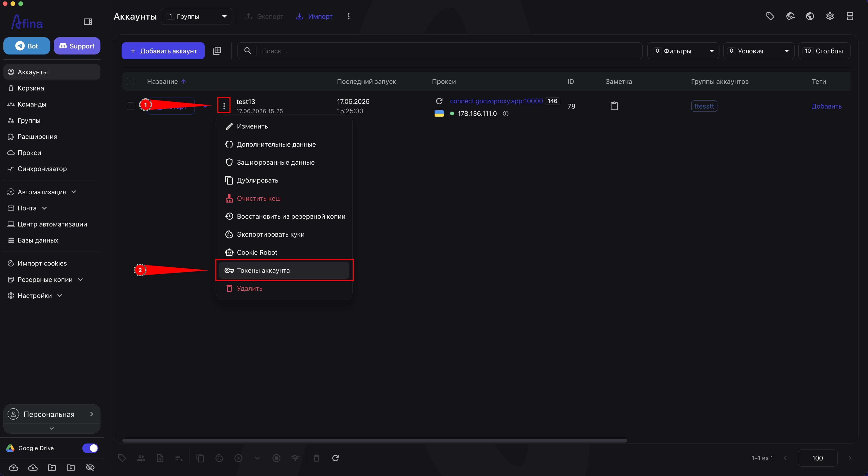Select Экспортировать куки menu item
868x476 pixels.
click(x=284, y=234)
